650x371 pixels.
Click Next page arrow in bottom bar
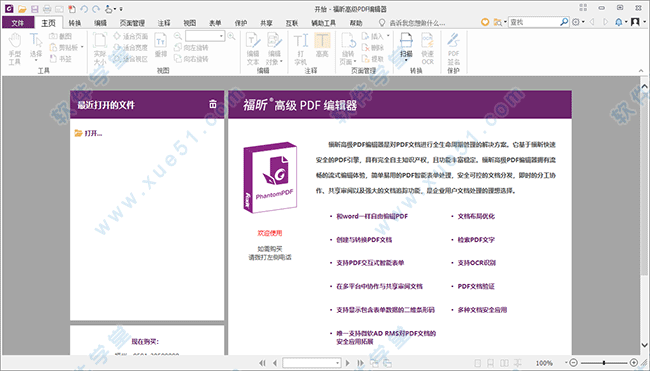348,363
